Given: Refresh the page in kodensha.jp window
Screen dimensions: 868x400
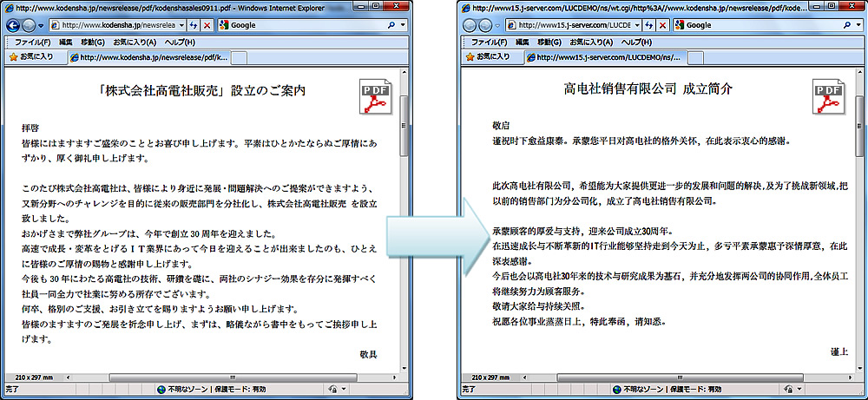Looking at the screenshot, I should click(194, 25).
